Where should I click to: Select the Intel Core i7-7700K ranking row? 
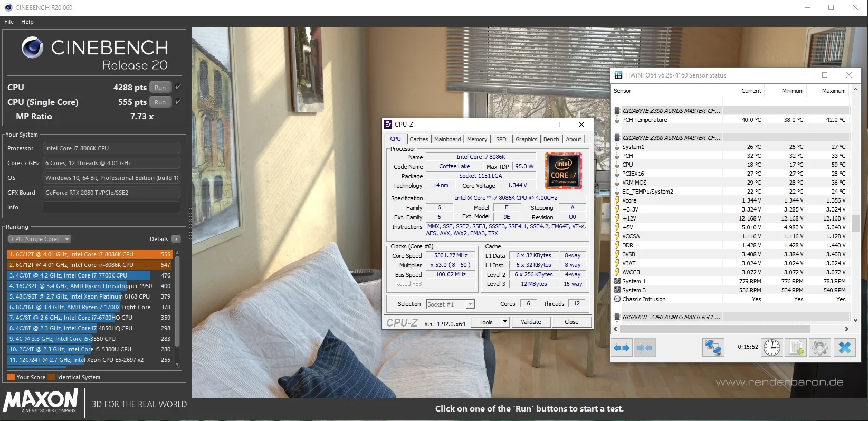tap(90, 275)
